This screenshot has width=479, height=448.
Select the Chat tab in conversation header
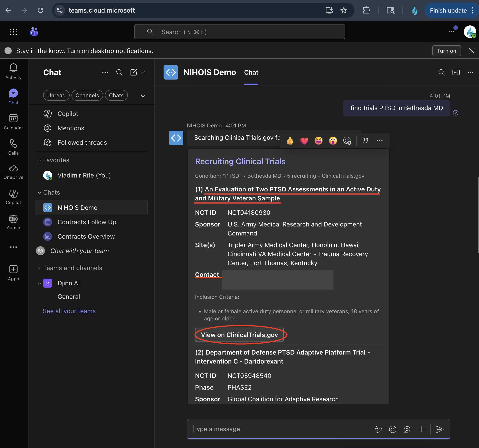click(x=251, y=72)
